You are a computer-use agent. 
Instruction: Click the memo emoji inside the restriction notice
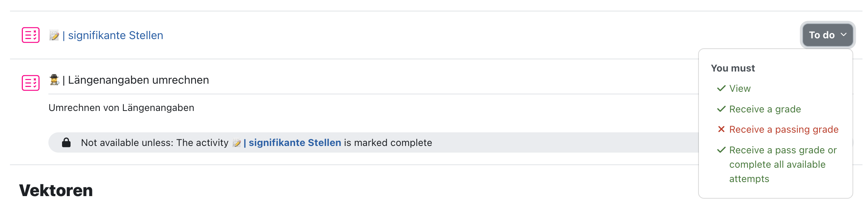tap(237, 143)
